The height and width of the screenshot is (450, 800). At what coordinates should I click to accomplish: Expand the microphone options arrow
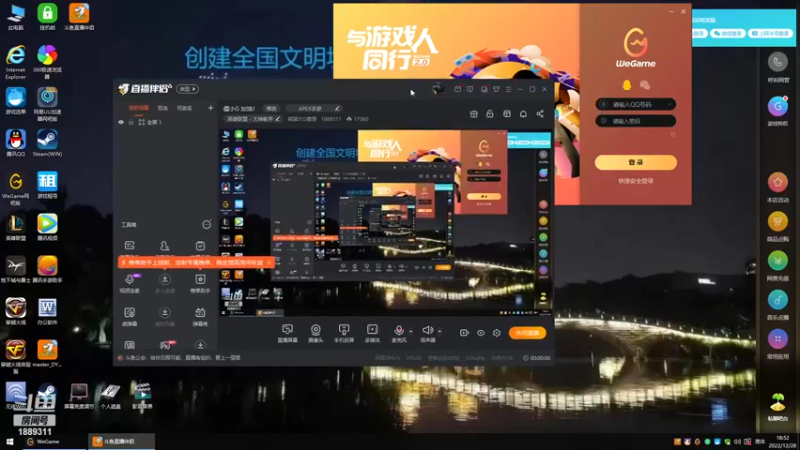click(411, 331)
